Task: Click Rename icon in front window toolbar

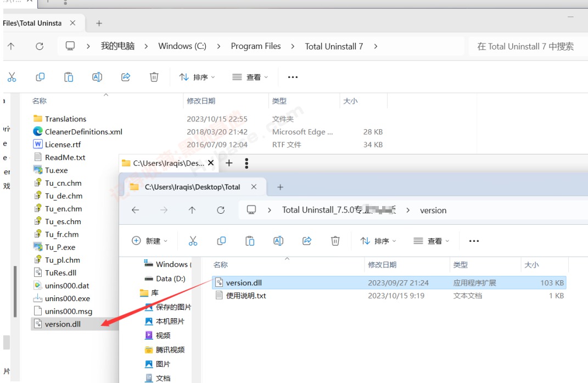Action: (x=278, y=241)
